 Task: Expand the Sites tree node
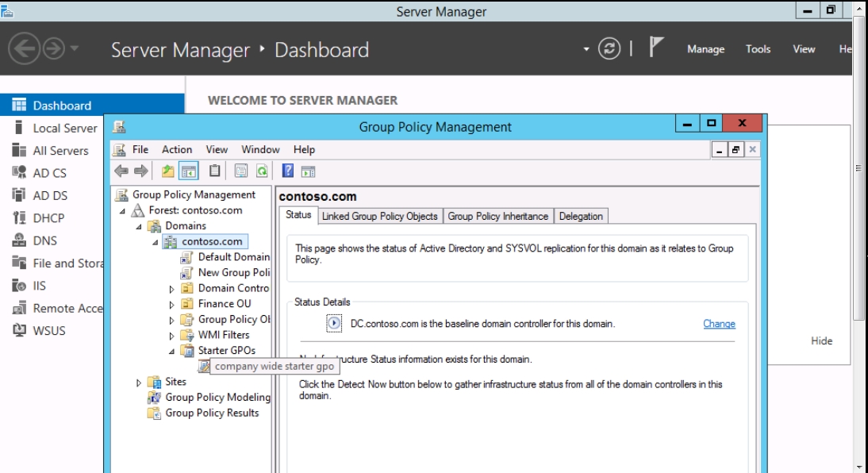pyautogui.click(x=138, y=383)
